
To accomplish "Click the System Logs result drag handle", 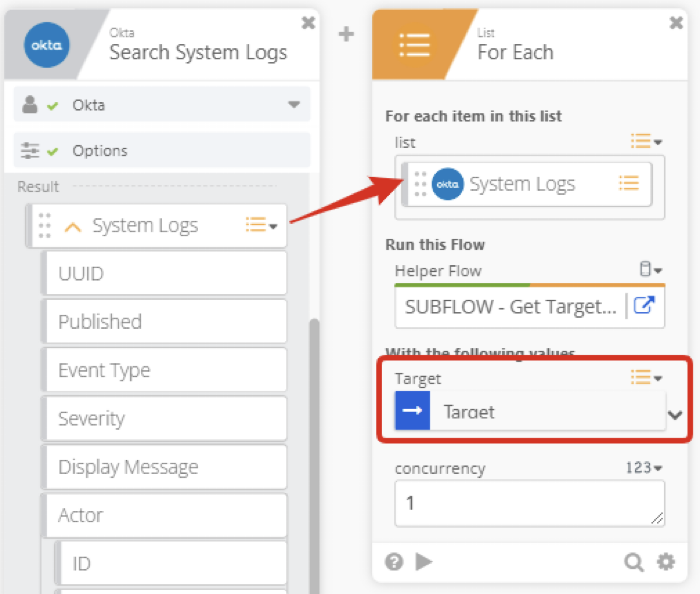I will [x=44, y=225].
